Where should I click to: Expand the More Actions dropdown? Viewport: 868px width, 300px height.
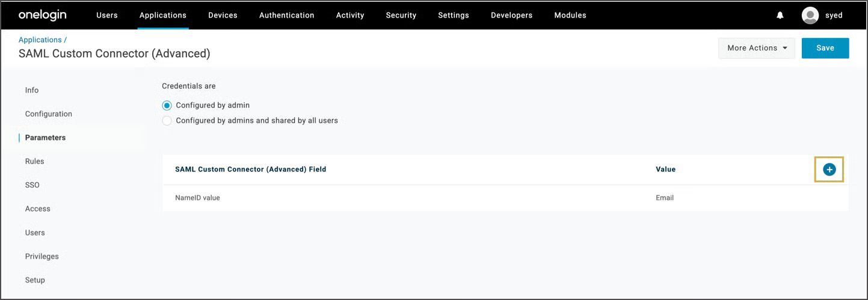(x=756, y=48)
